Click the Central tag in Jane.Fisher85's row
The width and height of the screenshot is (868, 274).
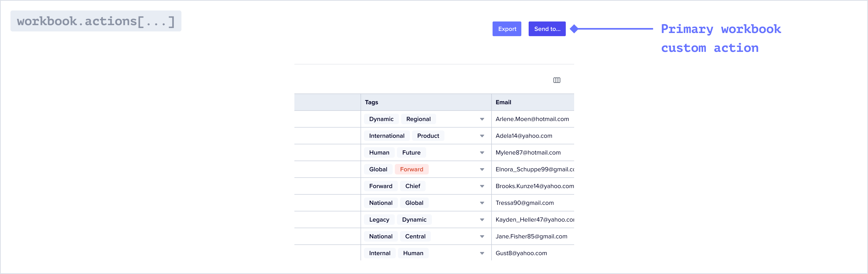tap(415, 236)
